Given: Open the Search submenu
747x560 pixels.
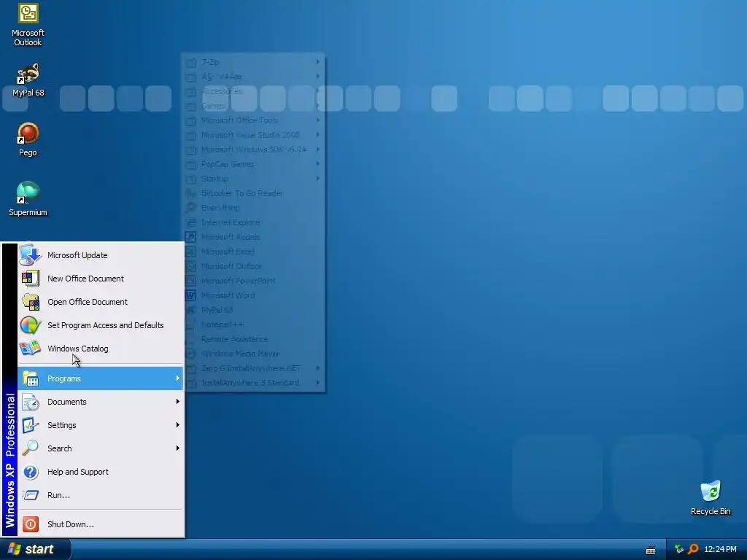Looking at the screenshot, I should click(101, 448).
